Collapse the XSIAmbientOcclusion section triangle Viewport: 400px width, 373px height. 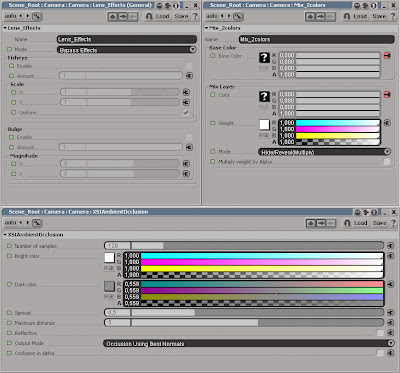click(5, 235)
